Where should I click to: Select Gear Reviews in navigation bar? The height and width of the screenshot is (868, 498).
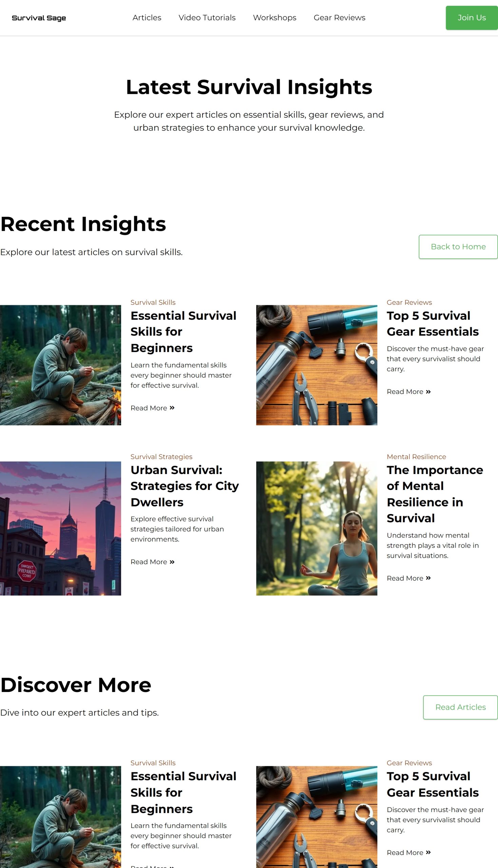click(x=339, y=18)
